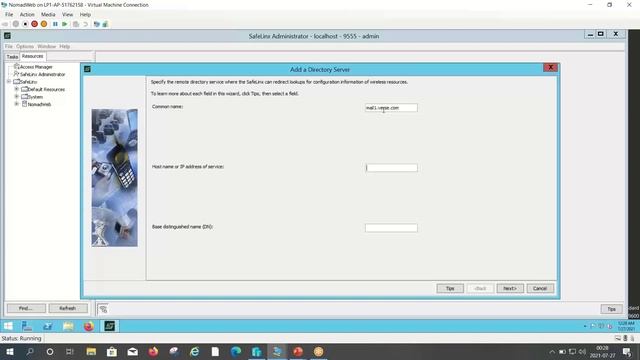Click host volume speaker icon
Image resolution: width=640 pixels, height=360 pixels.
(x=582, y=351)
